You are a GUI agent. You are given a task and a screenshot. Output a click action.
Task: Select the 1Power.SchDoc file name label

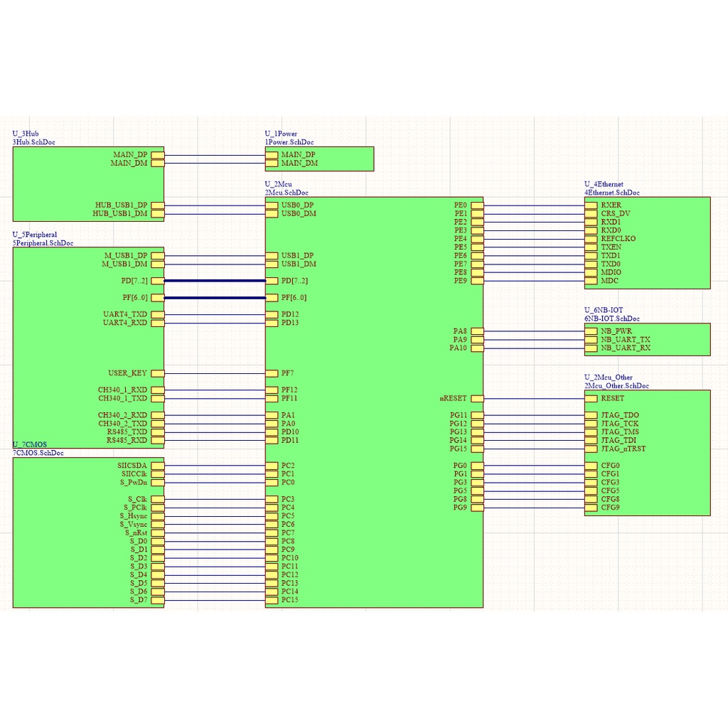tap(289, 142)
